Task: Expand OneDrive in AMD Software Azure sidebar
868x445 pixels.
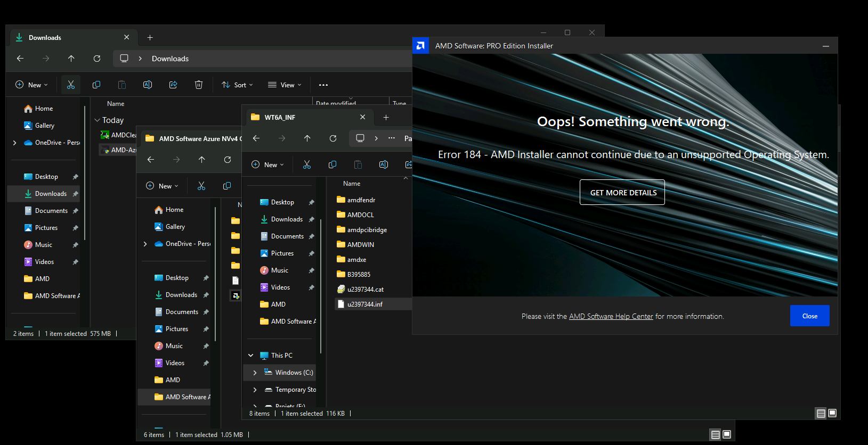Action: [x=145, y=244]
